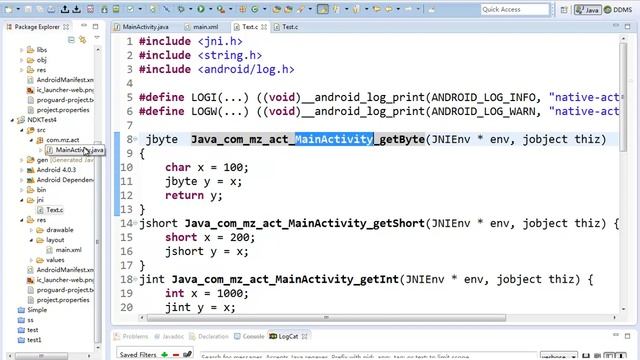Viewport: 640px width, 360px height.
Task: Select the Test.c editor tab
Action: coord(287,27)
